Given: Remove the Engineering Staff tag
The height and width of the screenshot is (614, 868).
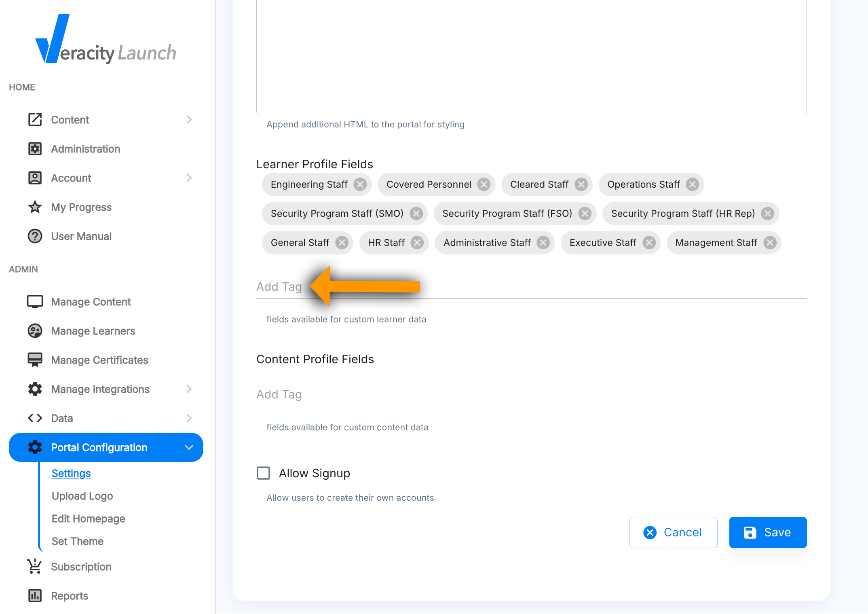Looking at the screenshot, I should (x=360, y=184).
